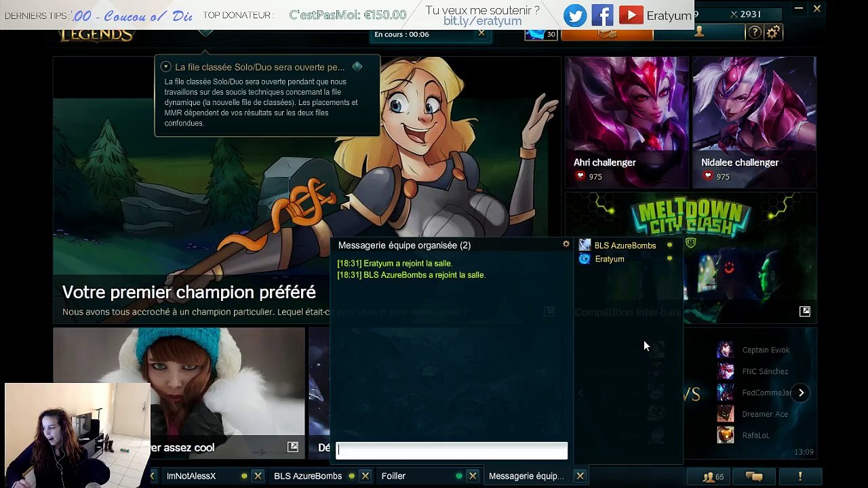Click champion icon next to RafaLoL

coord(725,435)
